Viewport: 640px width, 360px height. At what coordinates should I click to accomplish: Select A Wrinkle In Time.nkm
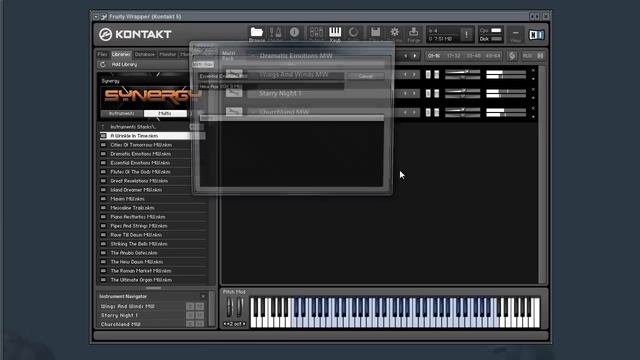pos(152,136)
